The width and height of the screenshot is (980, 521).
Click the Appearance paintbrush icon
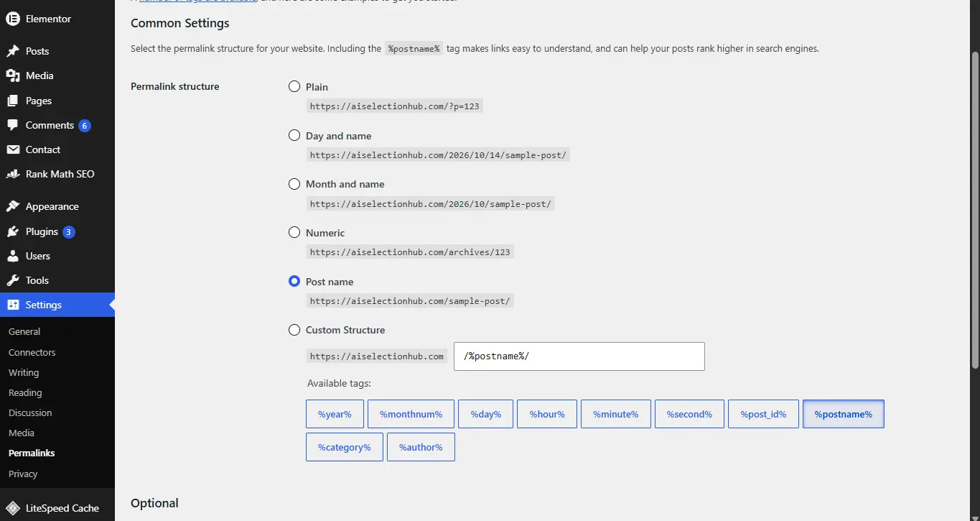click(13, 206)
